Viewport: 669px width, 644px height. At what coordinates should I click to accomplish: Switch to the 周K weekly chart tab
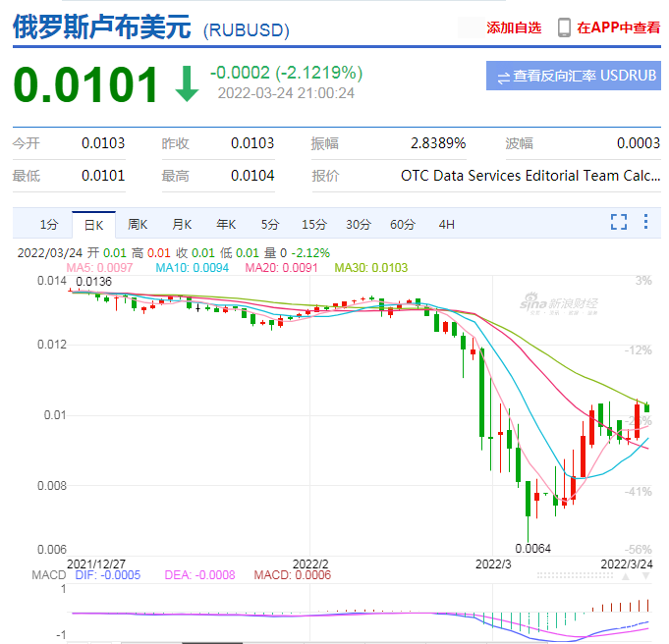click(x=138, y=225)
